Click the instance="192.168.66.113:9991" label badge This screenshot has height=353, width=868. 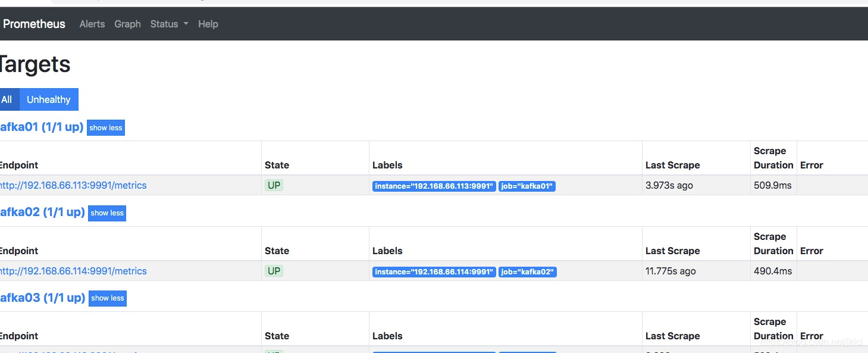434,186
